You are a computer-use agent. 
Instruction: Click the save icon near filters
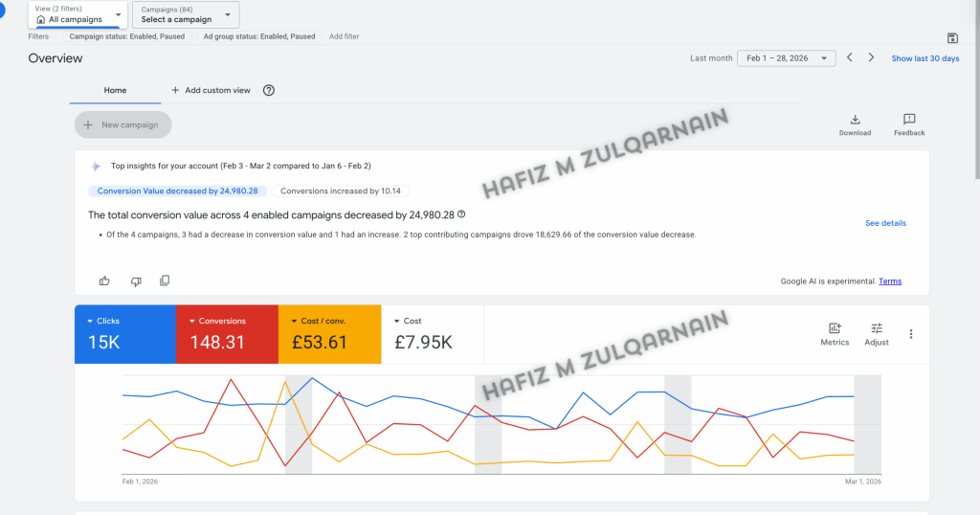pyautogui.click(x=951, y=38)
